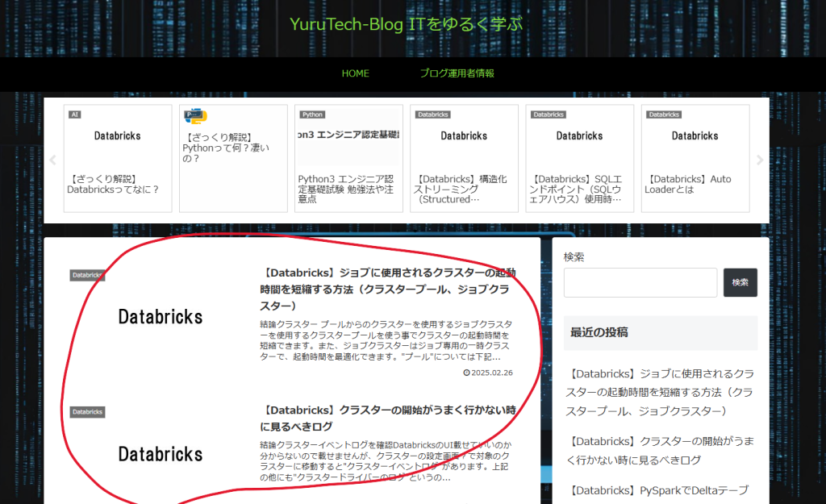Click the carousel previous arrow
826x504 pixels.
53,160
